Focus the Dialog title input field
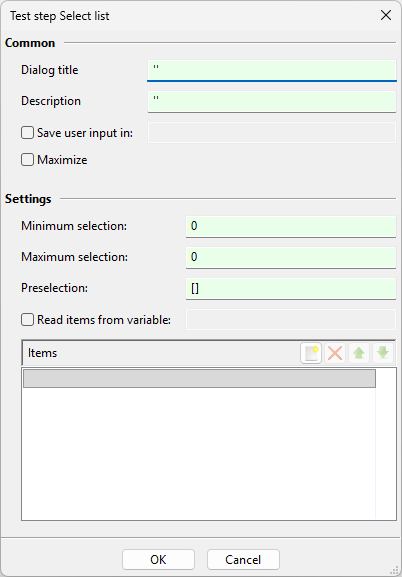 pos(272,70)
